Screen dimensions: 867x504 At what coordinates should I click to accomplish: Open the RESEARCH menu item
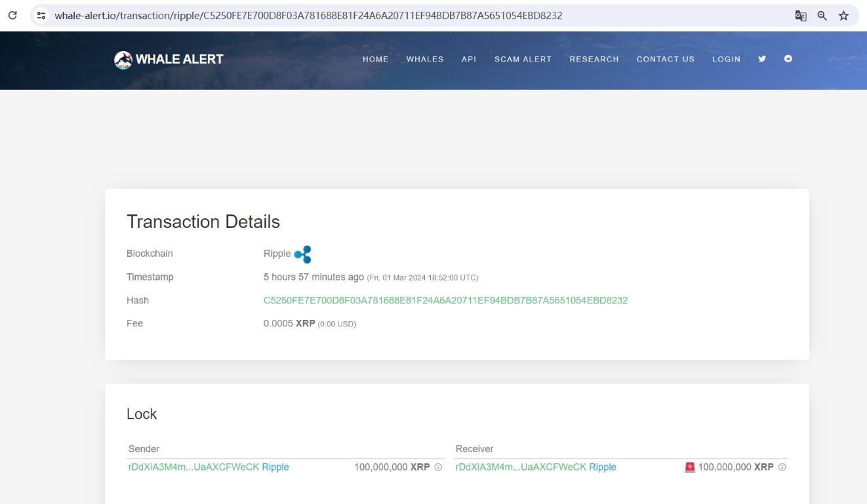pyautogui.click(x=594, y=59)
